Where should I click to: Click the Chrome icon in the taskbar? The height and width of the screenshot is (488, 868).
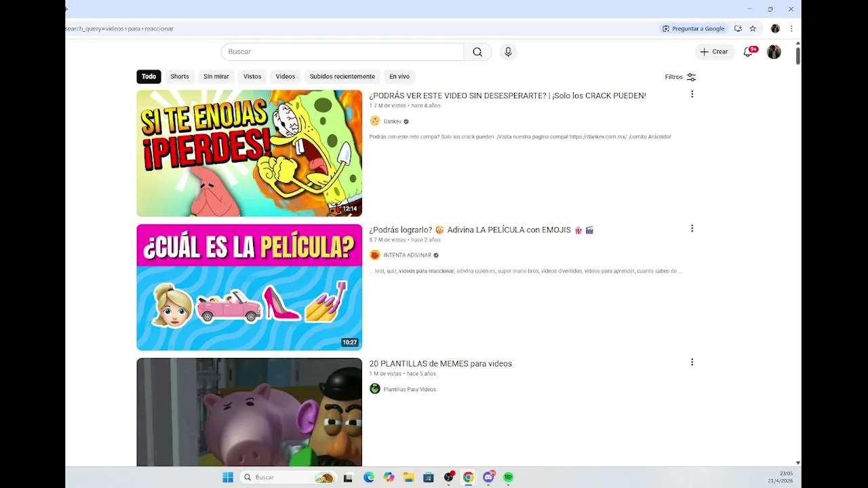tap(468, 477)
